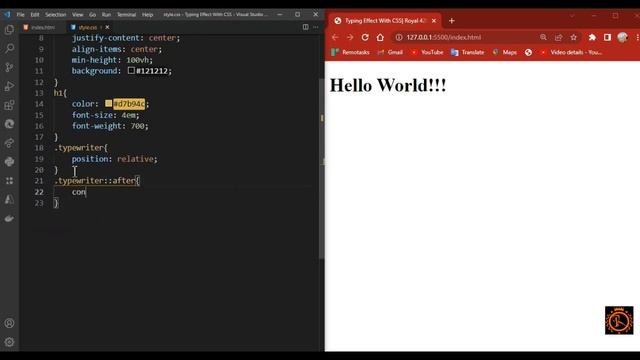The width and height of the screenshot is (640, 360).
Task: Open the Edit menu
Action: pyautogui.click(x=35, y=14)
